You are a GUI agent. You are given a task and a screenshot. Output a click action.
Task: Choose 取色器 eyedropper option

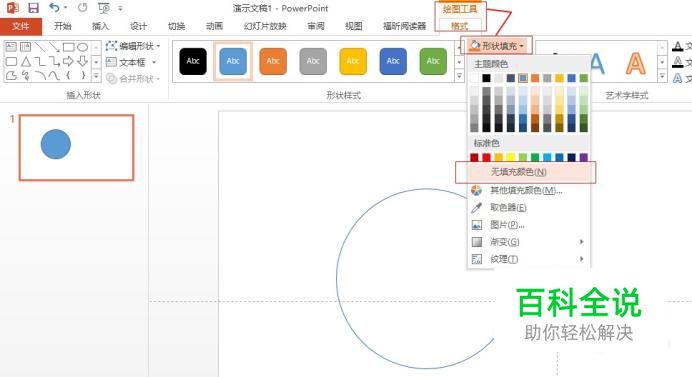(x=528, y=207)
